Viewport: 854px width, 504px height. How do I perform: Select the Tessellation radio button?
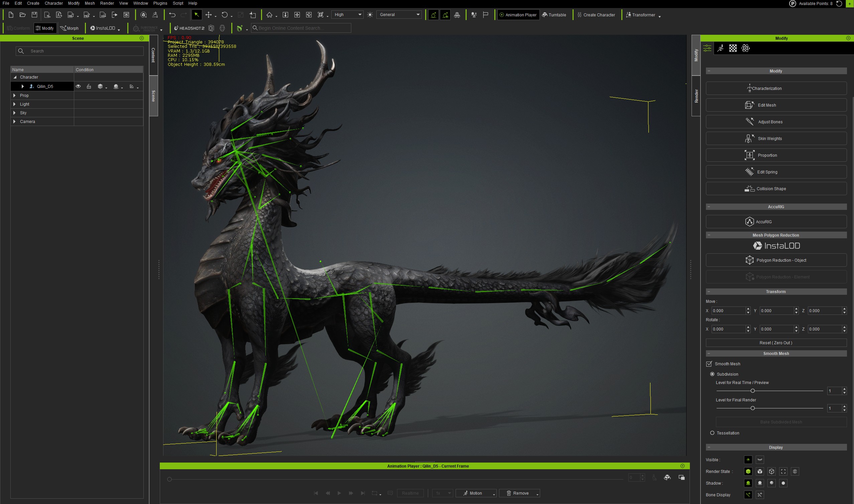coord(712,433)
